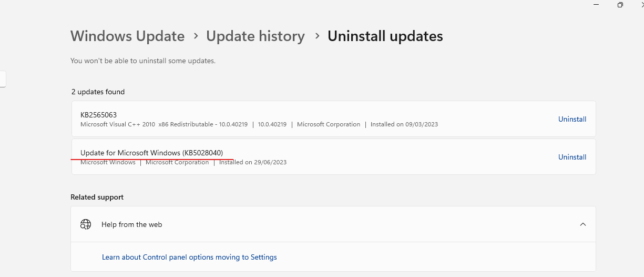Image resolution: width=644 pixels, height=277 pixels.
Task: Click the Installed on 09/03/2023 detail text
Action: (x=404, y=124)
